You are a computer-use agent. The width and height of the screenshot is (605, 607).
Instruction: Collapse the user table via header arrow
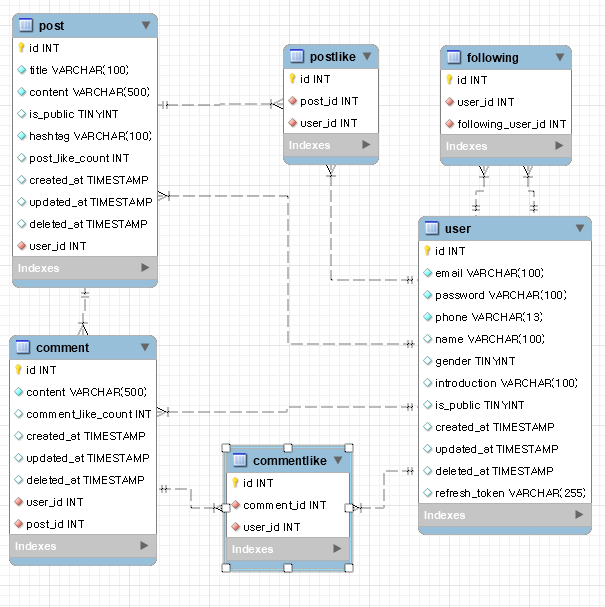click(580, 228)
